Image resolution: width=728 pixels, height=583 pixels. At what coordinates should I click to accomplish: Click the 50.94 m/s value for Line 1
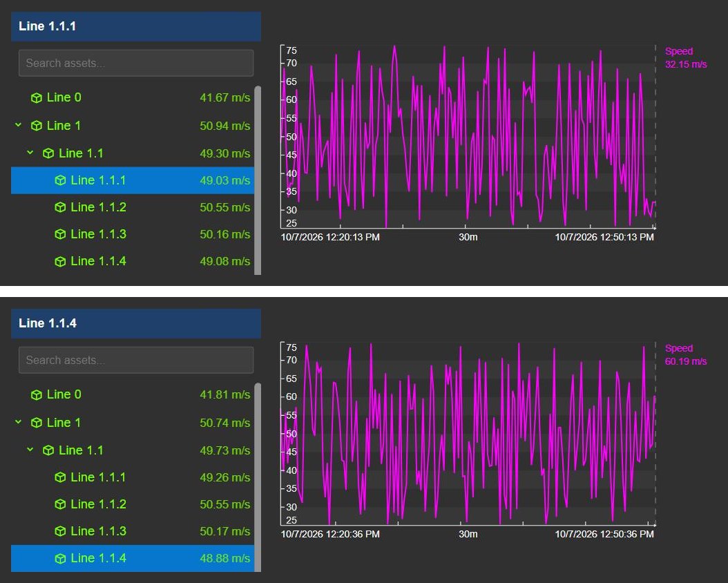(224, 126)
